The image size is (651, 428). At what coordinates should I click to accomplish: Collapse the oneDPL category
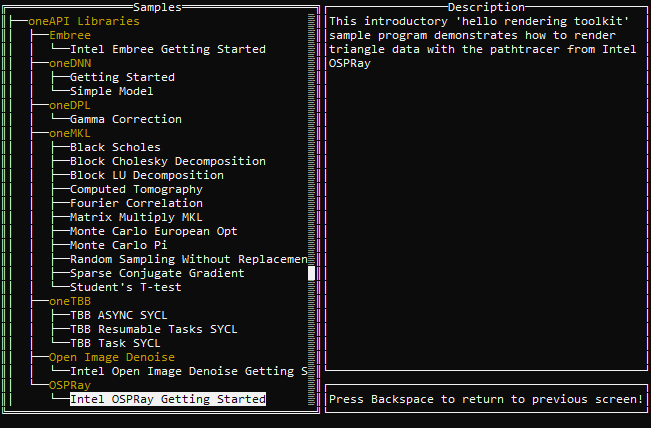(70, 105)
